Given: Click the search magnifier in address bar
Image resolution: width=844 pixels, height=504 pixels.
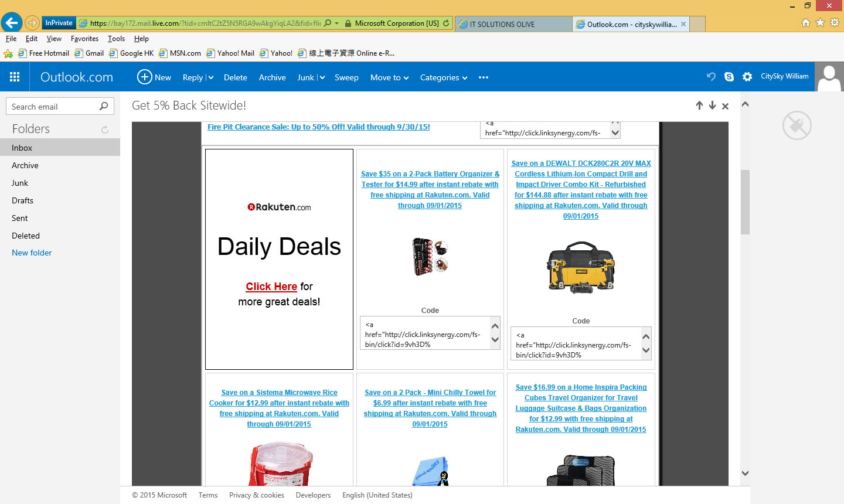Looking at the screenshot, I should click(328, 23).
